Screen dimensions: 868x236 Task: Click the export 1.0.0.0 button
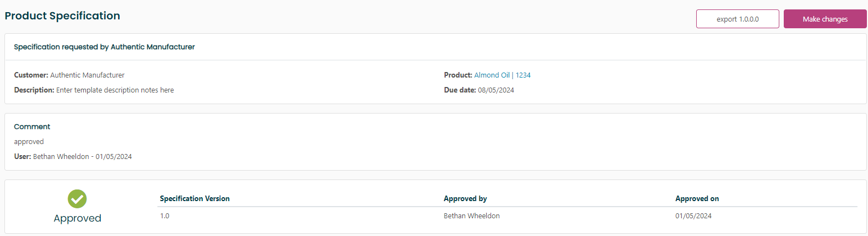pyautogui.click(x=737, y=19)
